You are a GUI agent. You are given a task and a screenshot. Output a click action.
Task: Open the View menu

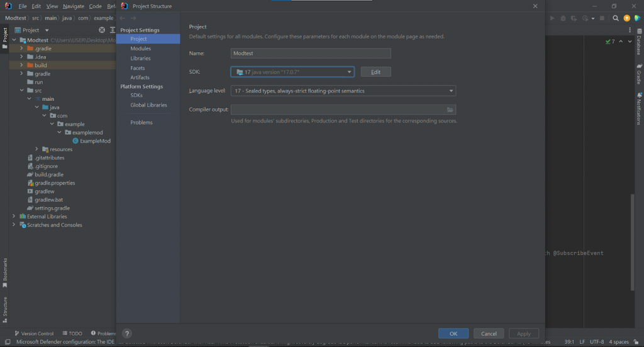point(52,6)
